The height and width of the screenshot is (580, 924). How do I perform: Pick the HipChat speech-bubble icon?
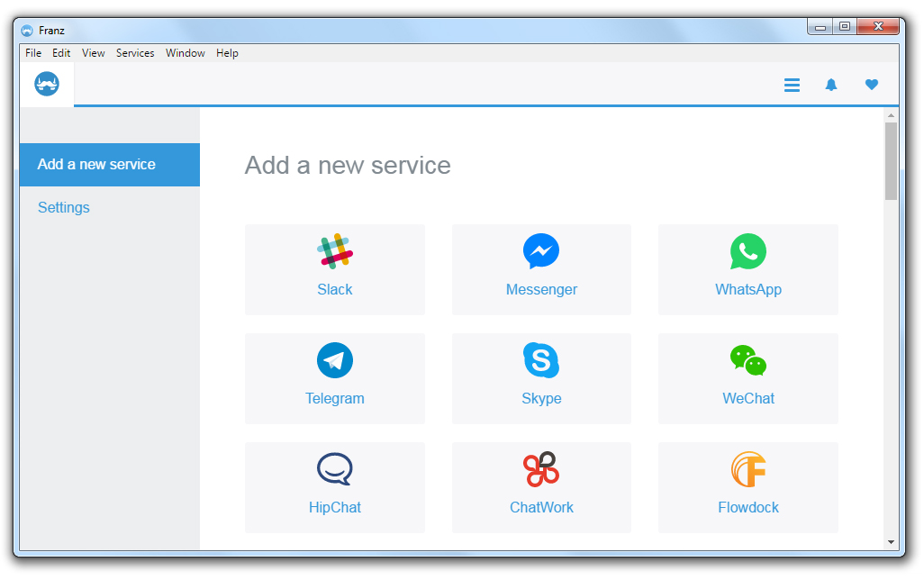335,469
